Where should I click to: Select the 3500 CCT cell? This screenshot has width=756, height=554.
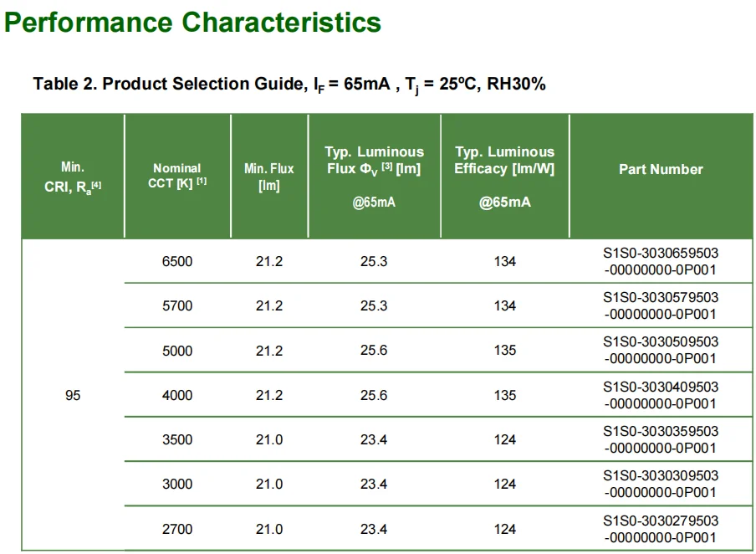coord(177,439)
